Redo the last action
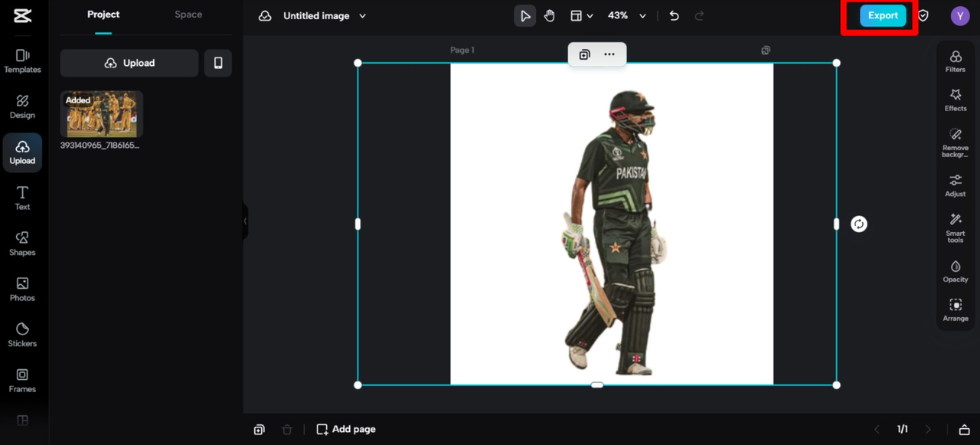The height and width of the screenshot is (445, 980). (699, 15)
